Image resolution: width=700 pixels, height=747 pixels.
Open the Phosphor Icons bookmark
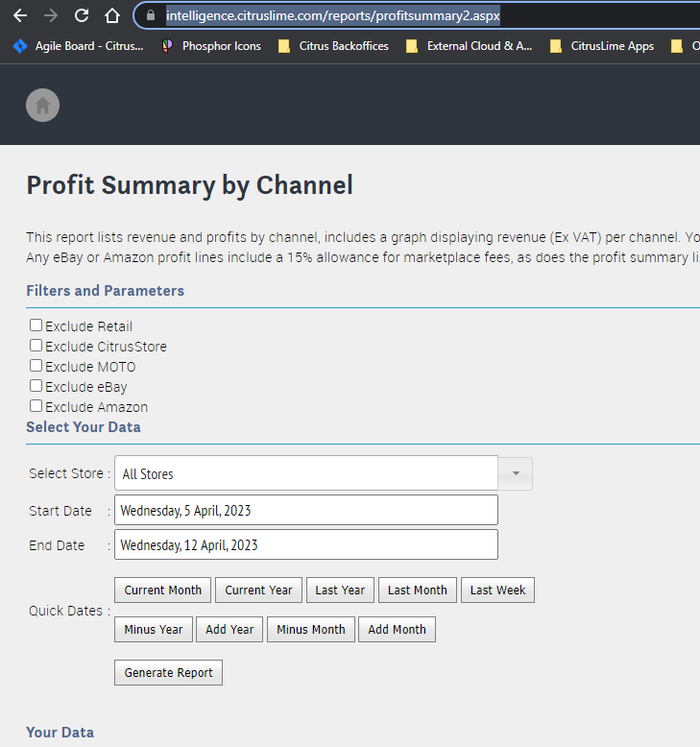point(211,45)
